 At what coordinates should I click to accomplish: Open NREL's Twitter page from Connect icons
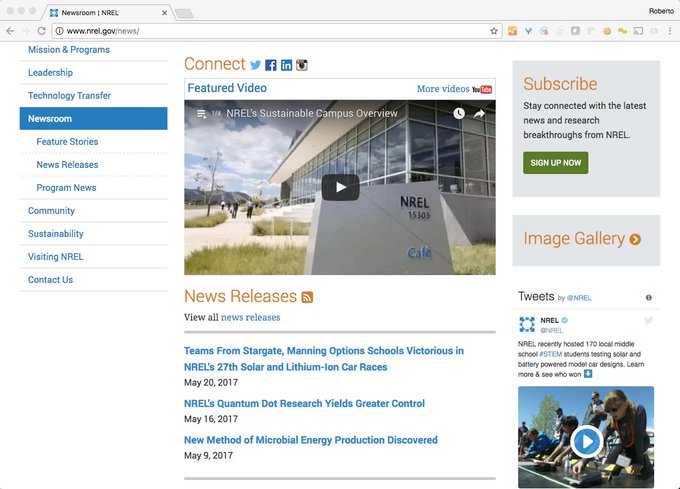[x=255, y=65]
